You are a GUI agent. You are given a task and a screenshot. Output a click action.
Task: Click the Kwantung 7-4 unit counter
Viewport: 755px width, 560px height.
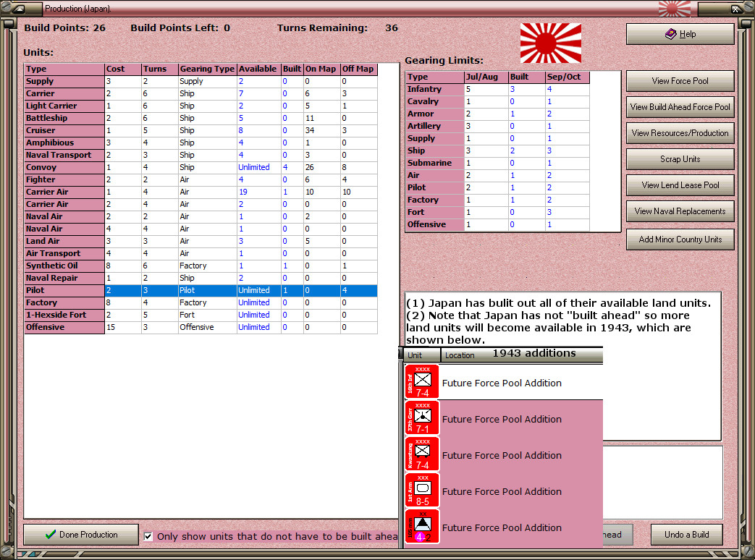pyautogui.click(x=422, y=454)
